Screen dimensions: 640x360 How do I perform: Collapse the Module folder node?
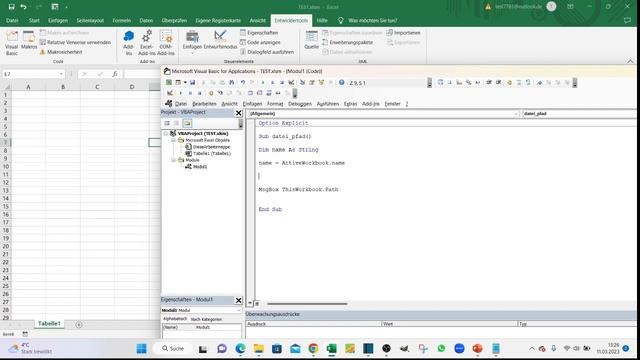(173, 160)
